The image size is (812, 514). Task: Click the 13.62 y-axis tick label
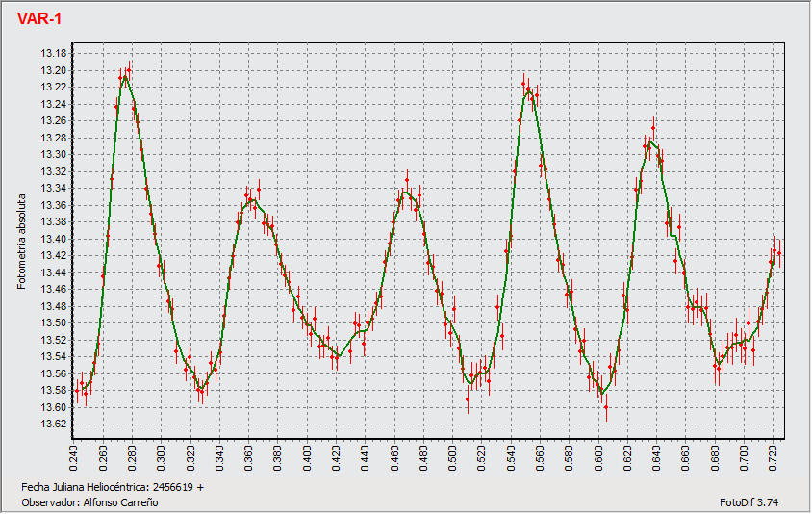pyautogui.click(x=53, y=424)
